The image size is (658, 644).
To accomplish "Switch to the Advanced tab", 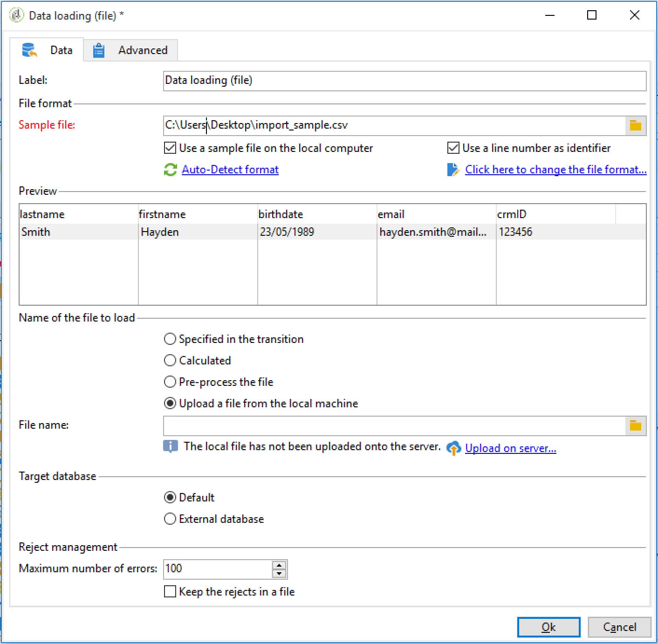I will [130, 50].
